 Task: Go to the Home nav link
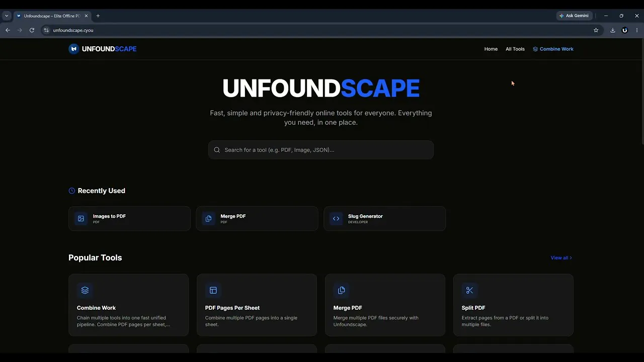point(491,49)
